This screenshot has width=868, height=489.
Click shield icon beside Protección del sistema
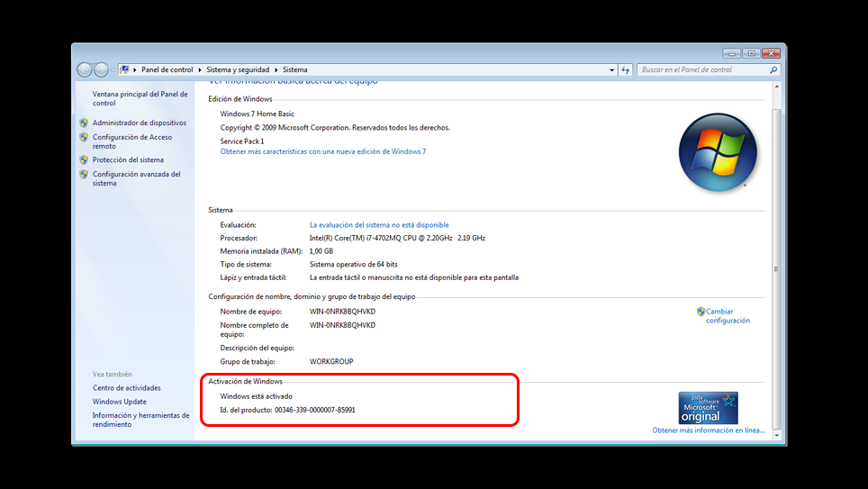84,160
